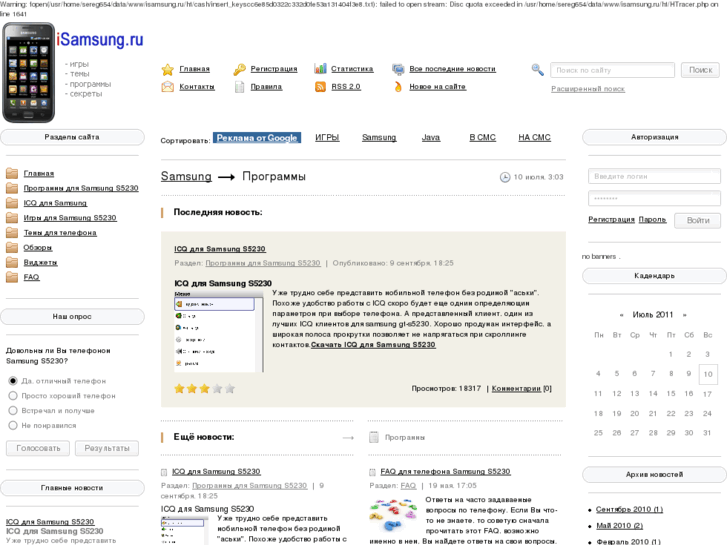
Task: Click Пароль recovery link
Action: (x=652, y=220)
